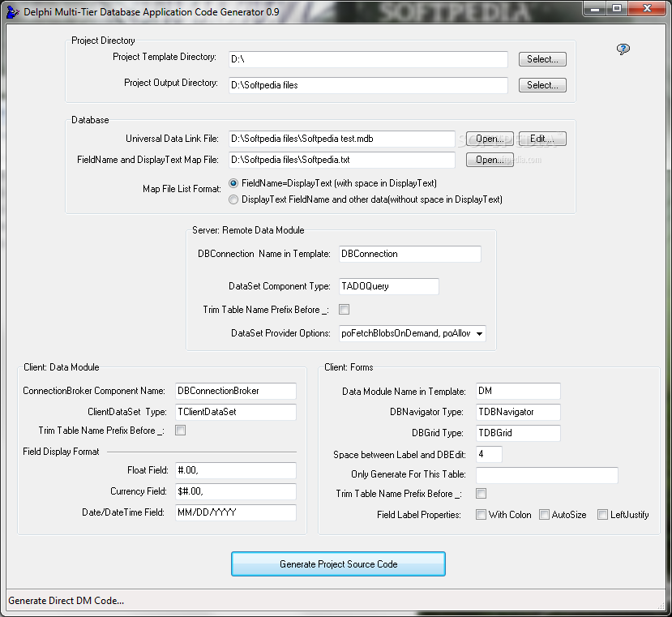Select FieldName=DisplayText map format radio

pyautogui.click(x=233, y=183)
